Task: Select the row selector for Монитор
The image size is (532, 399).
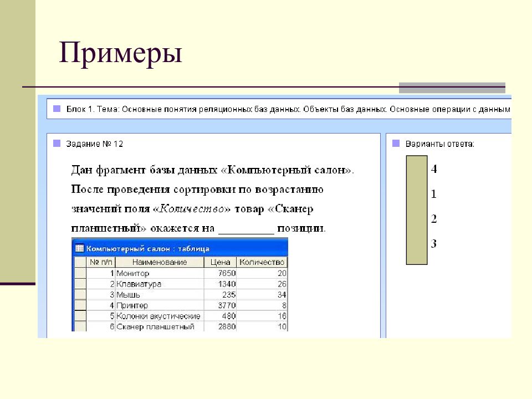Action: click(x=80, y=273)
